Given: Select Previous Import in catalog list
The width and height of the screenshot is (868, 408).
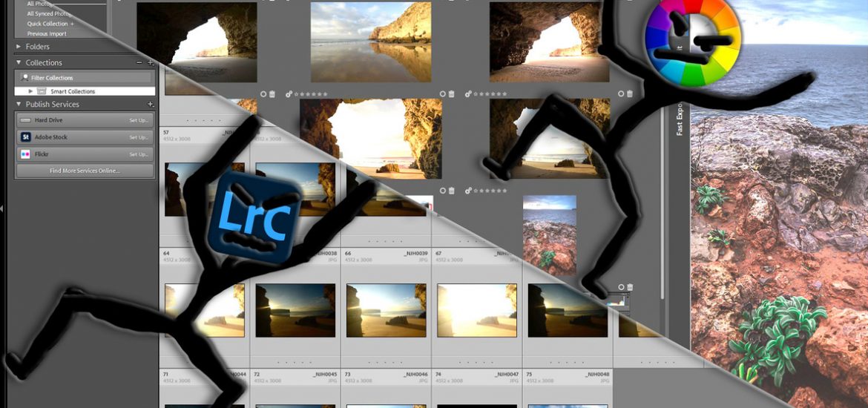Looking at the screenshot, I should tap(47, 34).
